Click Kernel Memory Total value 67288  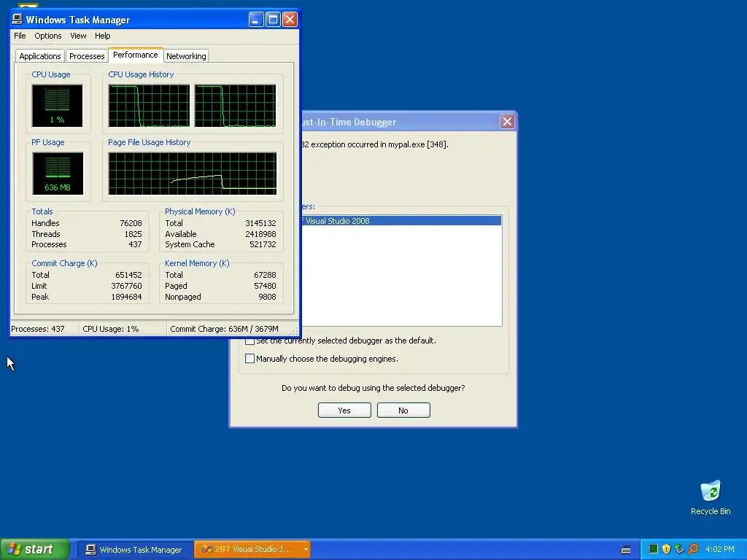pyautogui.click(x=265, y=275)
